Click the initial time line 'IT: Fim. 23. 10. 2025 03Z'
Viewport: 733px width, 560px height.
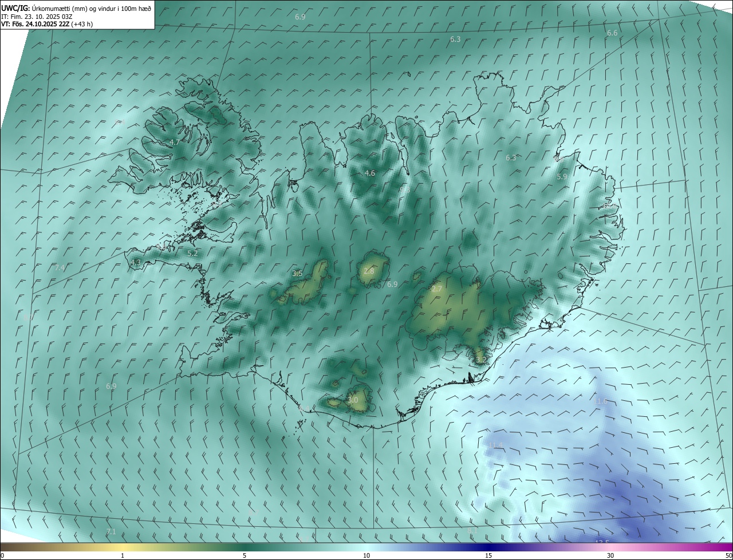[37, 16]
